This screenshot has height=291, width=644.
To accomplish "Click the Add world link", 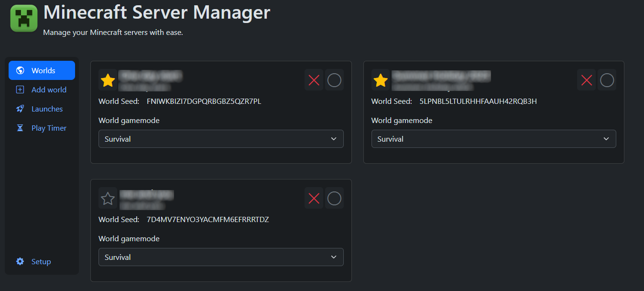I will tap(48, 90).
